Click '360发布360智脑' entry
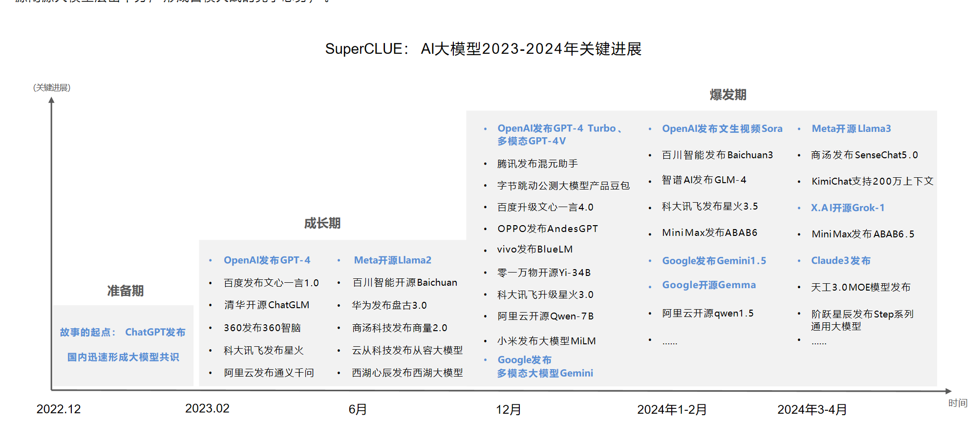This screenshot has height=421, width=980. click(262, 328)
